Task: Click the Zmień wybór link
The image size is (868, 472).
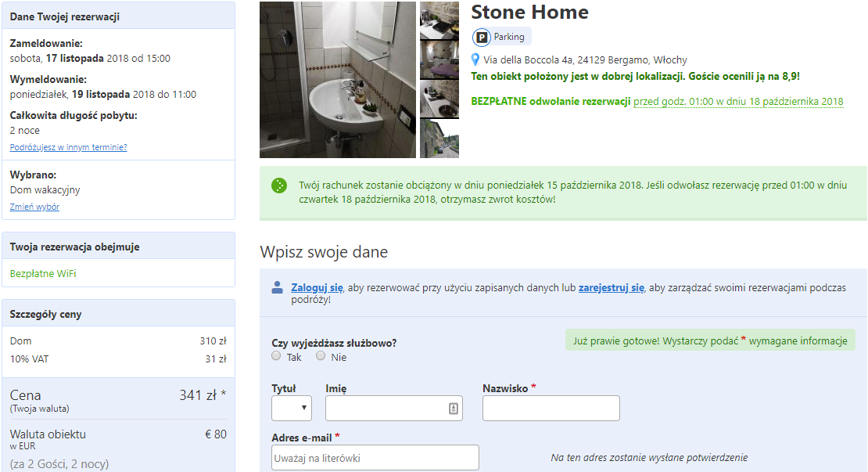Action: [34, 207]
